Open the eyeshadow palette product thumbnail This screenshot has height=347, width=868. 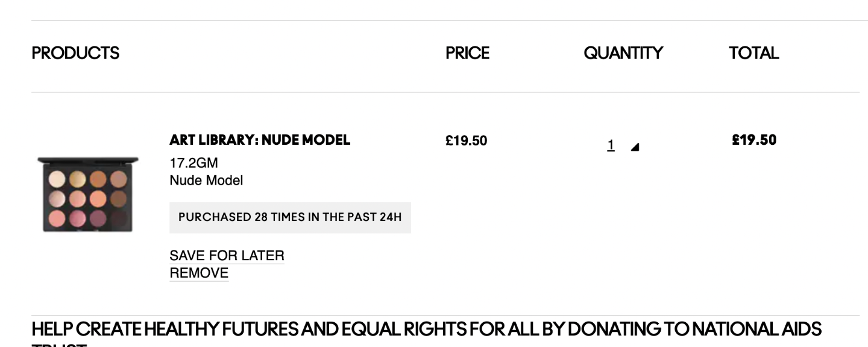click(88, 194)
